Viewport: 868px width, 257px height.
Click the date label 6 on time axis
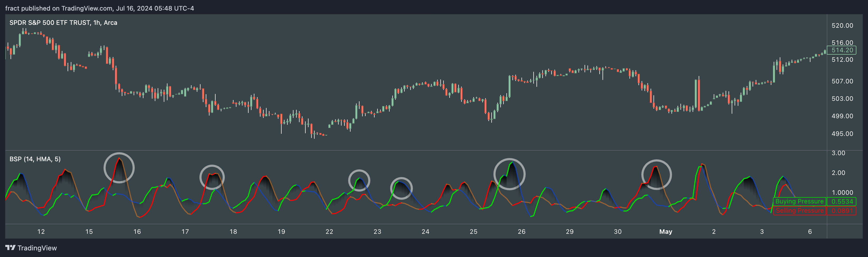(x=810, y=231)
